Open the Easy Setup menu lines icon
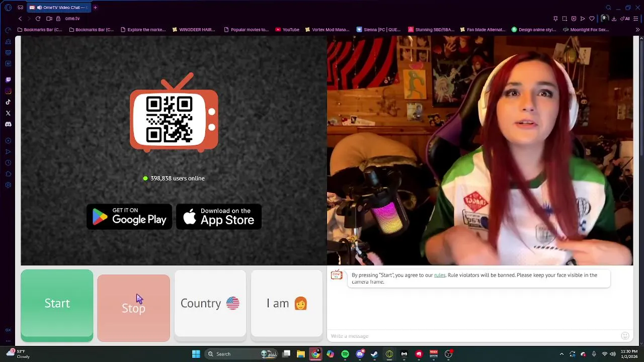 coord(635,19)
